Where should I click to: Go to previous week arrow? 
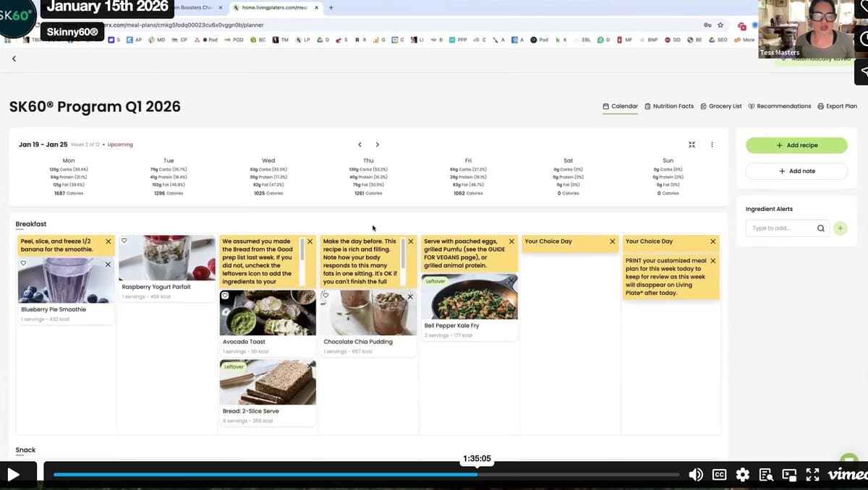pos(359,145)
